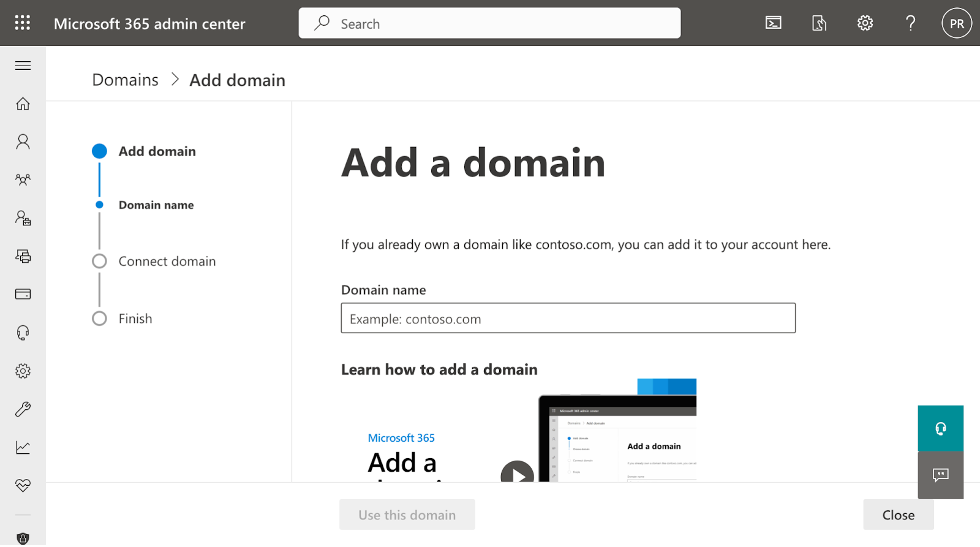
Task: Open help question mark icon
Action: tap(911, 23)
